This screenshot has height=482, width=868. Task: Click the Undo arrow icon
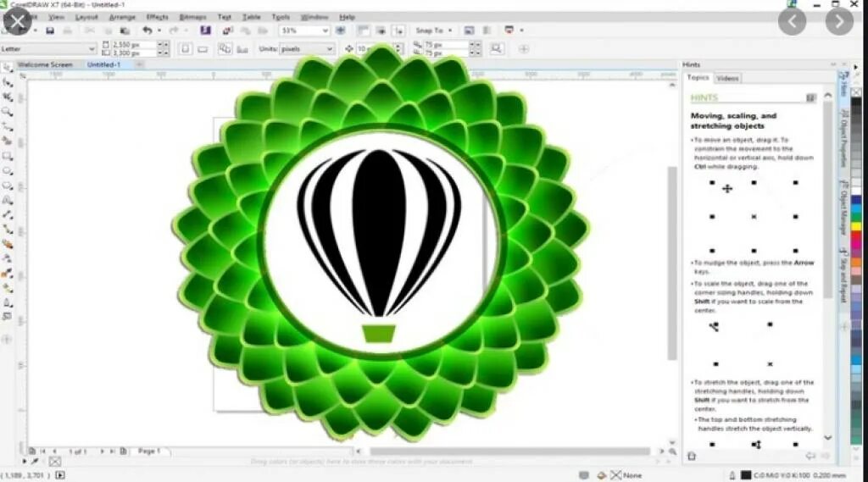coord(147,30)
